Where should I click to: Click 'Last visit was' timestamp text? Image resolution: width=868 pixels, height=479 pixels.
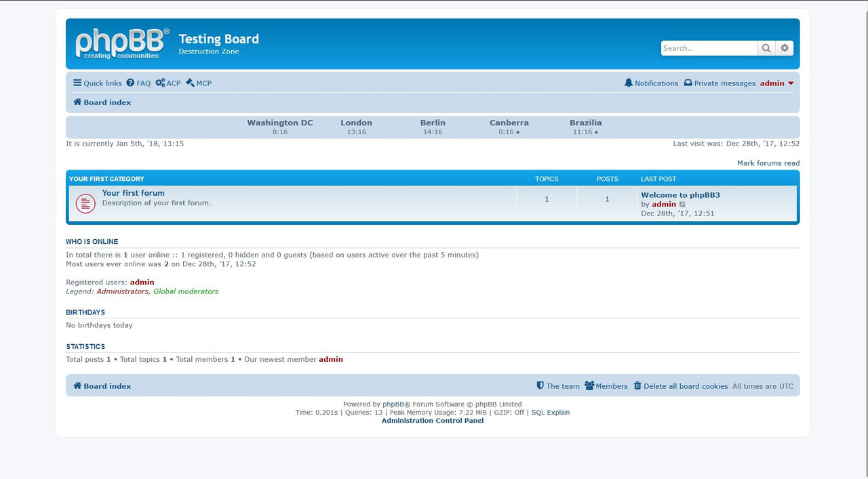736,144
